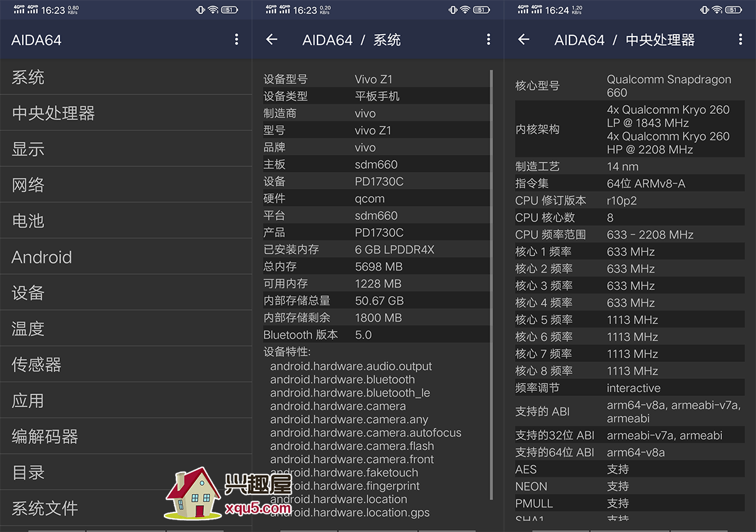The image size is (756, 532).
Task: Select the PMULL 支持 row
Action: [x=630, y=503]
